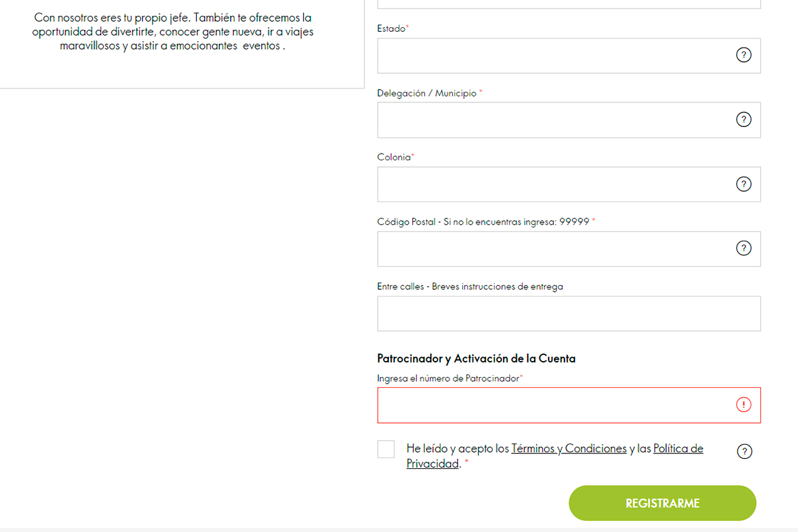The image size is (798, 532).
Task: Open help icon beside terms acceptance
Action: 744,452
